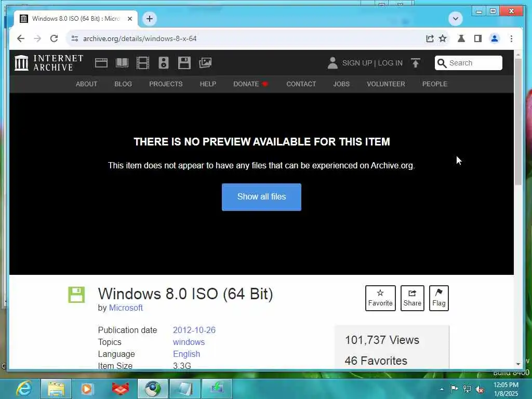Viewport: 532px width, 399px height.
Task: Close the Windows 8.0 ISO tab
Action: [129, 19]
